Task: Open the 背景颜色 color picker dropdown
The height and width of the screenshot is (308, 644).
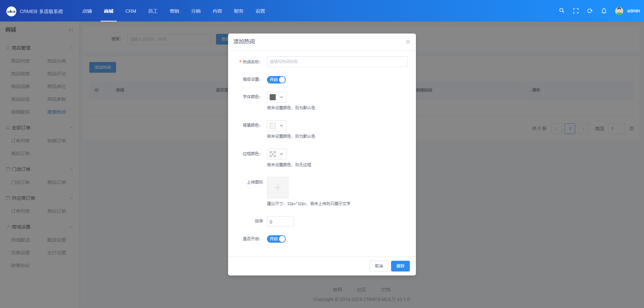Action: click(277, 126)
